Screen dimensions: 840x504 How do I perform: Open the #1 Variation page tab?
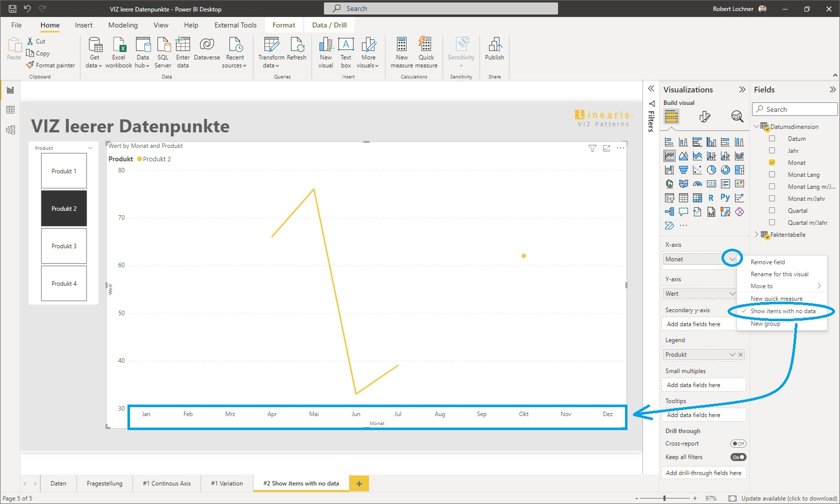[x=226, y=483]
